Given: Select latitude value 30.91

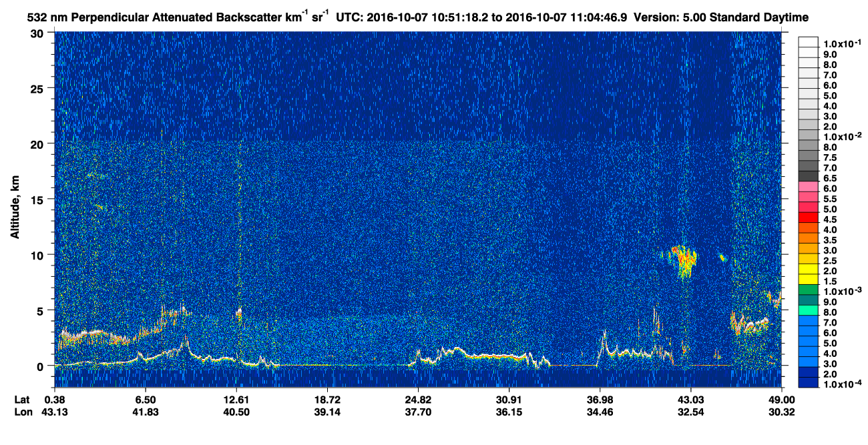Looking at the screenshot, I should 509,399.
